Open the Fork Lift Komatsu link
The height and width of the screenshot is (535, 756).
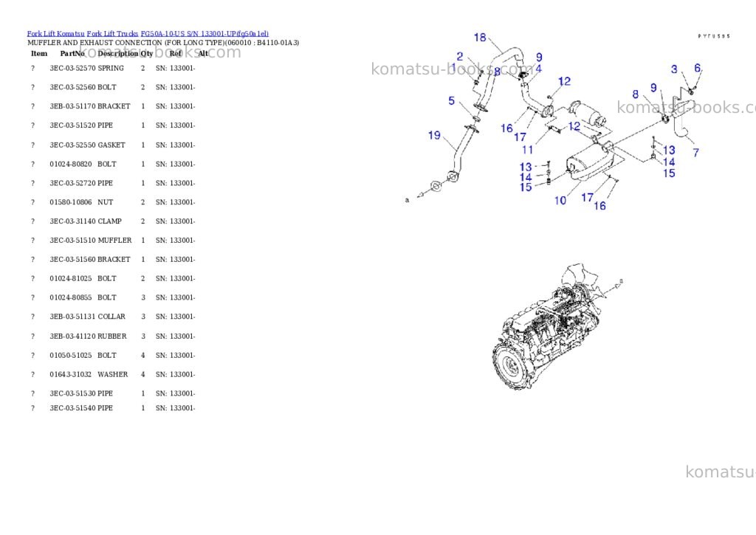coord(55,34)
